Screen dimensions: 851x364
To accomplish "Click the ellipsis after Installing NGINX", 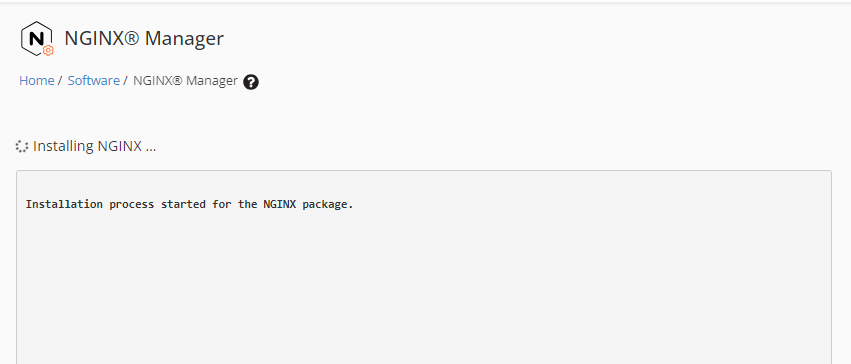I will click(x=151, y=149).
